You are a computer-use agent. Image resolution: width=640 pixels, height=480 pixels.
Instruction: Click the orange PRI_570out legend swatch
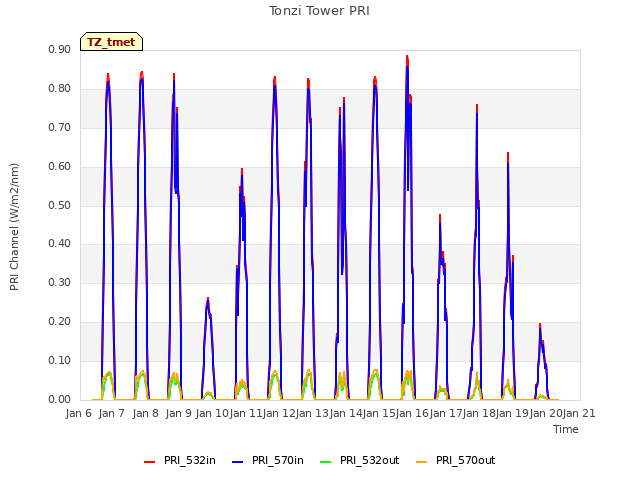(x=422, y=462)
